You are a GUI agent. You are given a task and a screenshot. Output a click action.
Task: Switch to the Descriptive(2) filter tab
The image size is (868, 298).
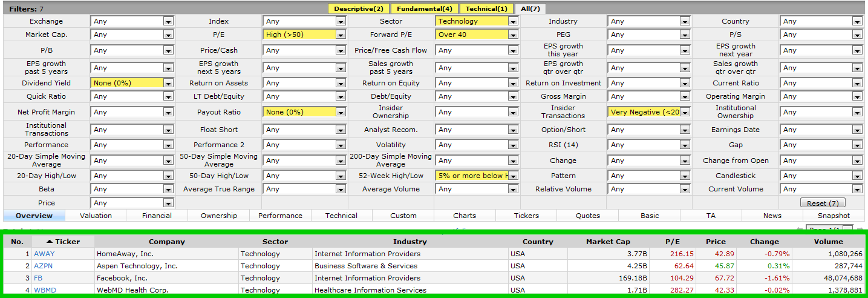[x=359, y=8]
